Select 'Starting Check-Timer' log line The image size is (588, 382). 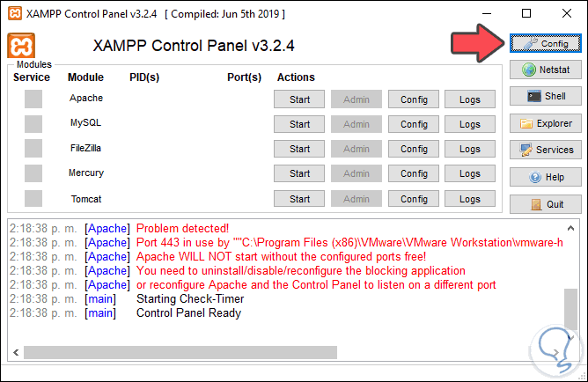click(190, 298)
